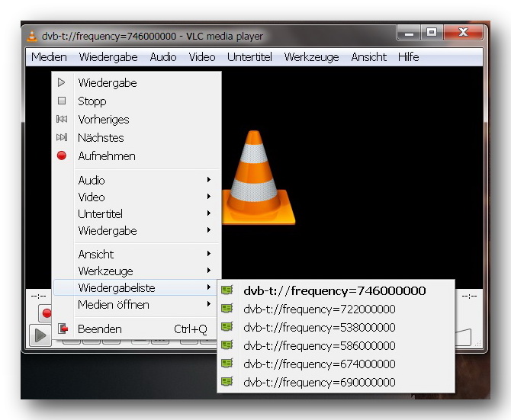Viewport: 511px width, 420px height.
Task: Expand the Ansicht submenu in context menu
Action: pyautogui.click(x=137, y=254)
